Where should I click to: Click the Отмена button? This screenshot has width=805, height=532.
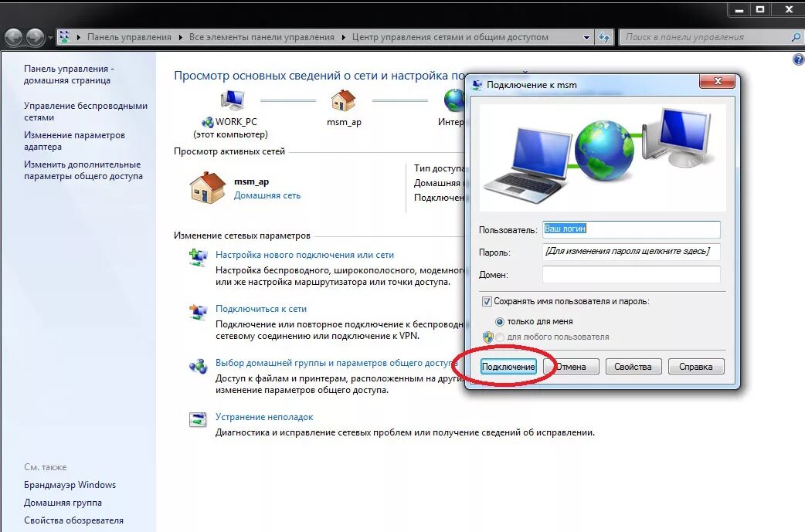[x=571, y=366]
